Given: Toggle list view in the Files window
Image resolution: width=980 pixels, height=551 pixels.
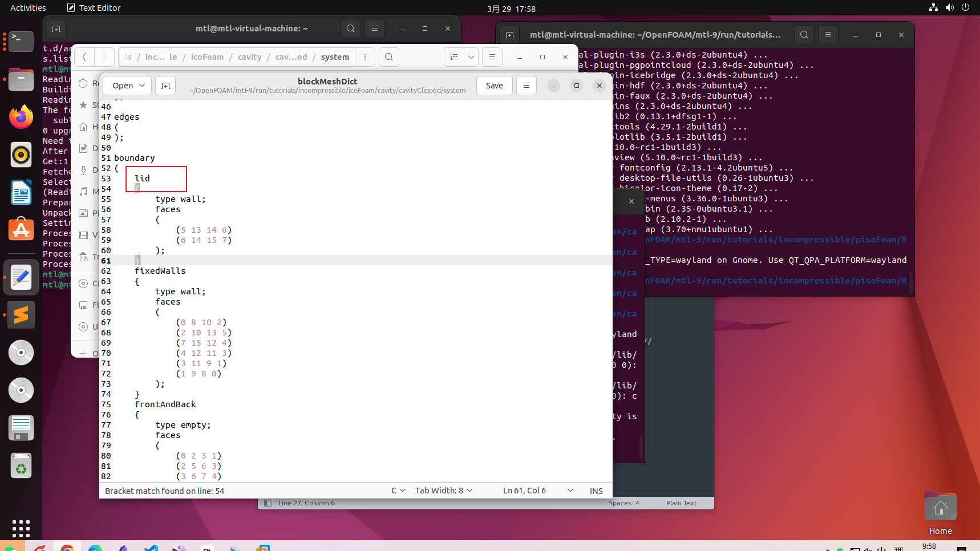Looking at the screenshot, I should pos(454,57).
